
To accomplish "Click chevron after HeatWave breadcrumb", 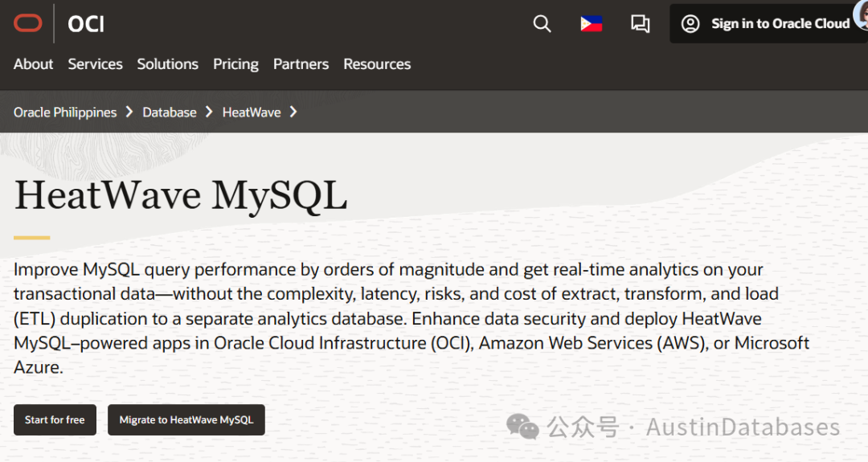I will coord(293,112).
